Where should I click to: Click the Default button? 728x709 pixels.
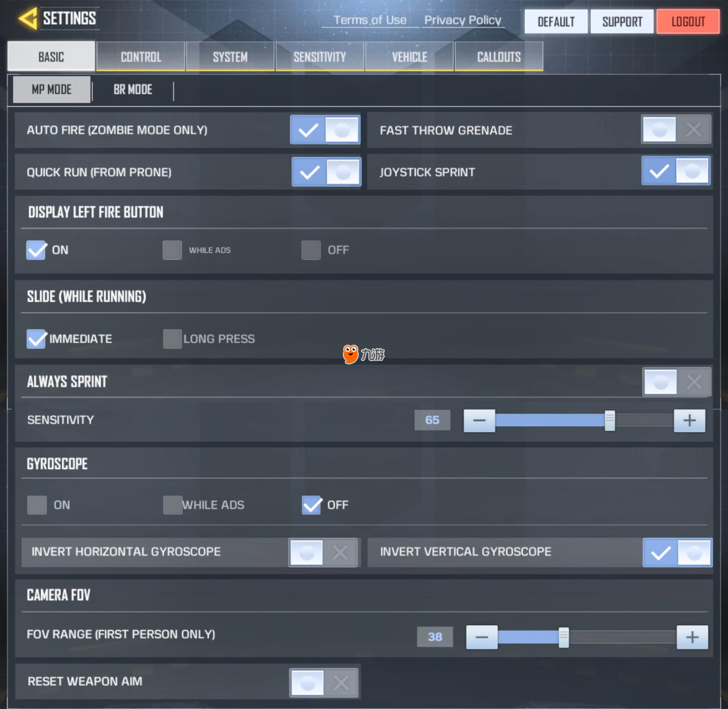pos(556,22)
